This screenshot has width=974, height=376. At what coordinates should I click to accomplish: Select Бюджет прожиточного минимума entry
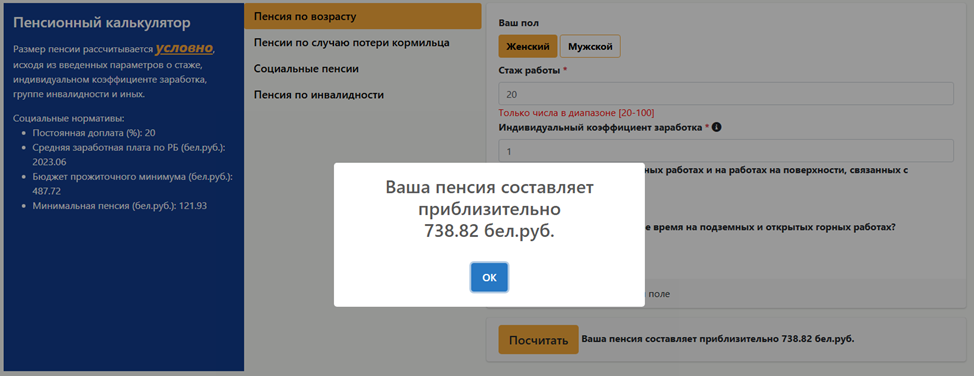coord(132,183)
